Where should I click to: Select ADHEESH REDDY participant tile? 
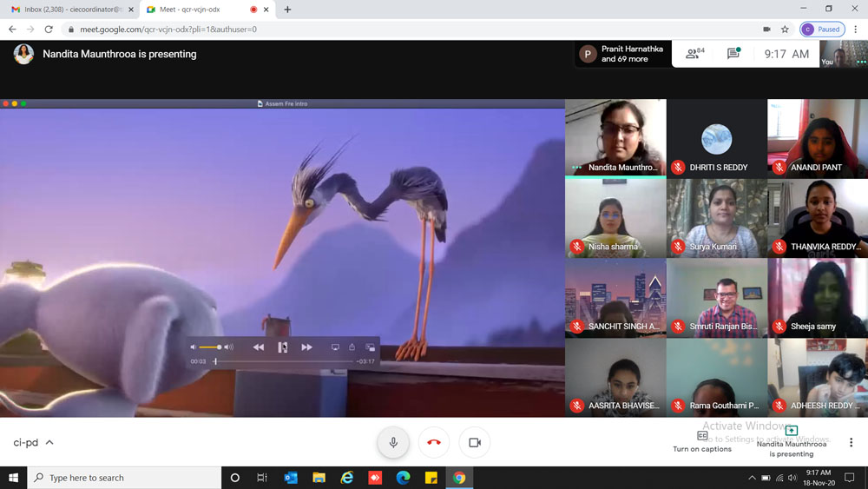(x=818, y=378)
